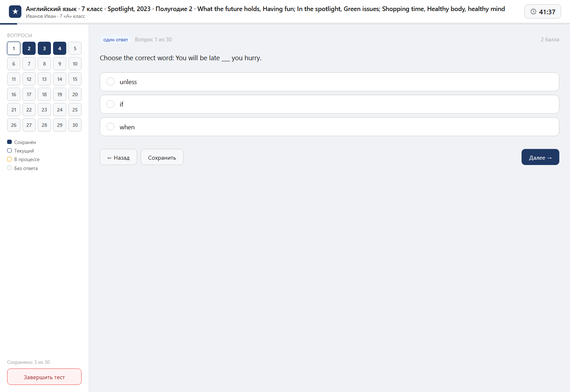Select the 'when' answer option
Viewport: 570px width, 392px height.
coord(329,127)
